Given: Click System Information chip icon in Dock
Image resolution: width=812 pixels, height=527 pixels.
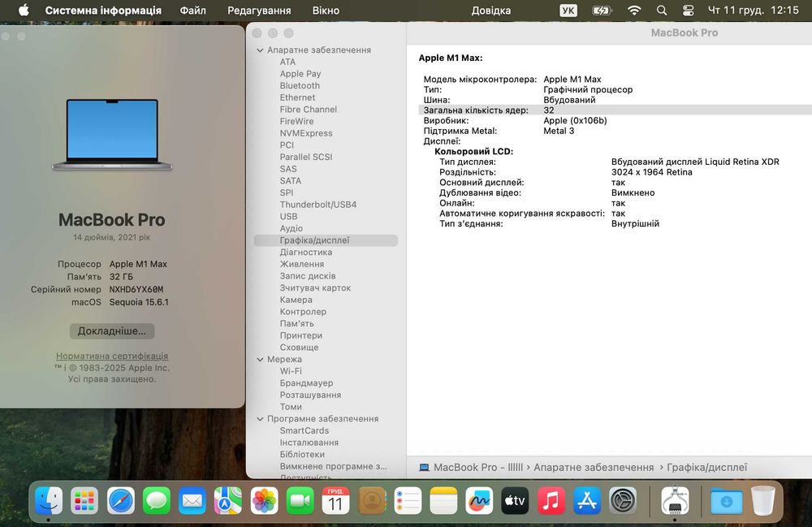Looking at the screenshot, I should click(x=675, y=500).
